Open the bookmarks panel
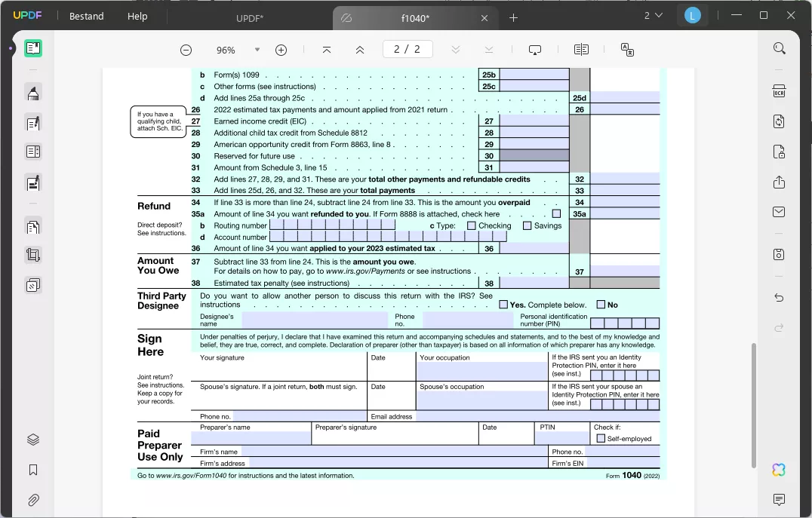Image resolution: width=812 pixels, height=518 pixels. point(33,470)
